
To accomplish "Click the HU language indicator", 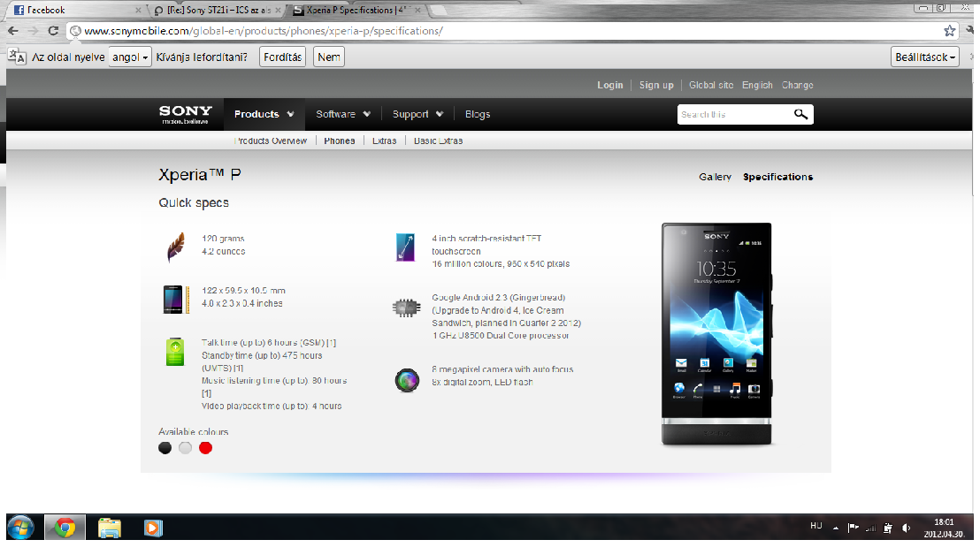I will [x=816, y=526].
